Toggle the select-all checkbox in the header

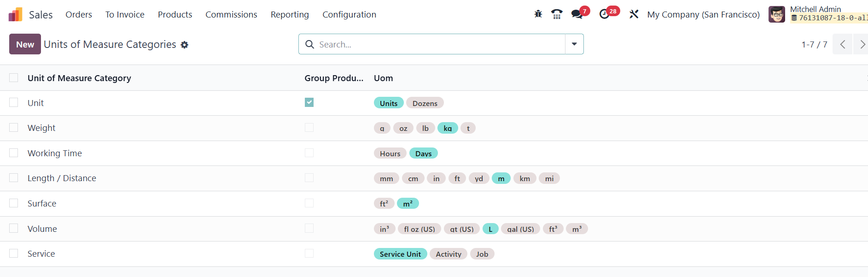(14, 78)
